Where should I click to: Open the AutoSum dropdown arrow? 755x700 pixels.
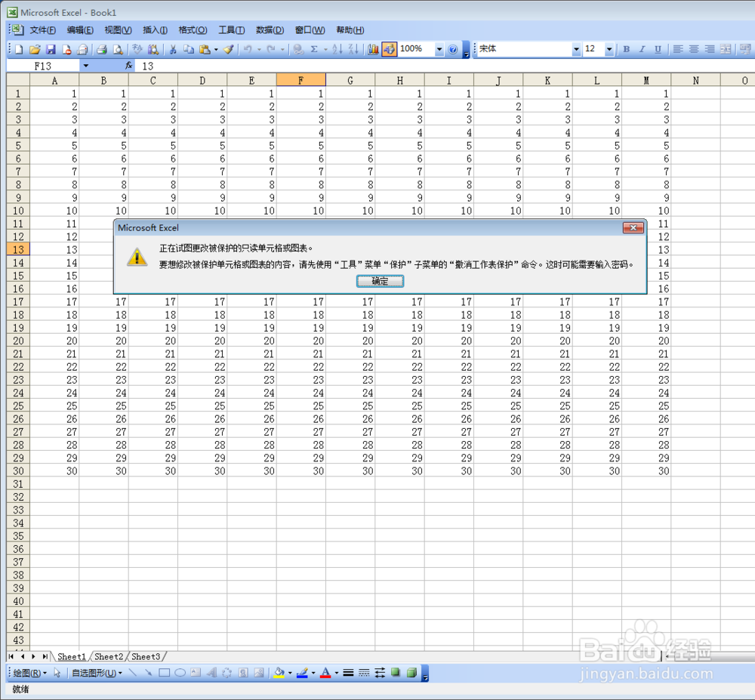pos(325,49)
